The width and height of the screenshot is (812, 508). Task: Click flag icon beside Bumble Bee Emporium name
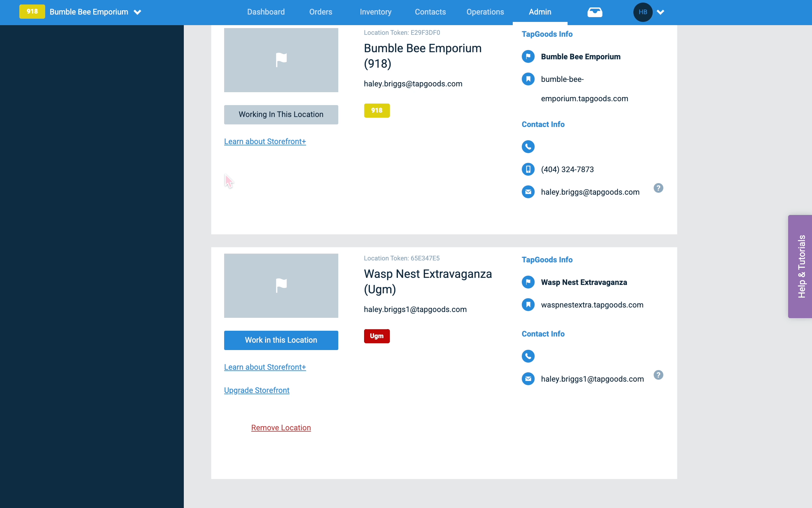click(x=528, y=56)
